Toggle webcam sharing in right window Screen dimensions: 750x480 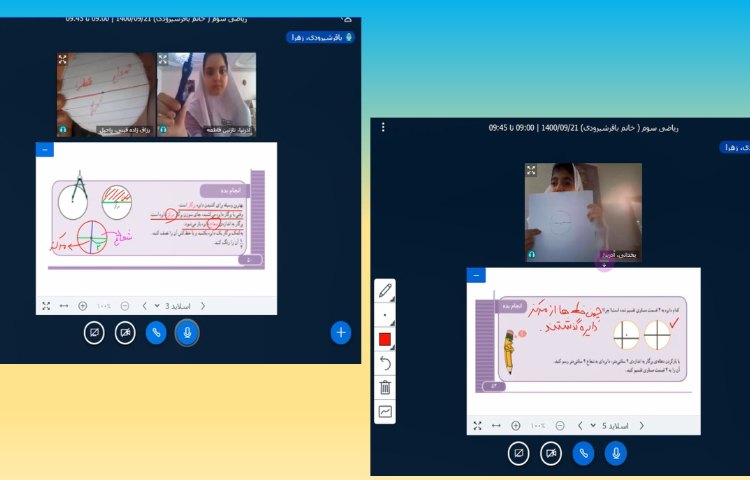pos(551,453)
